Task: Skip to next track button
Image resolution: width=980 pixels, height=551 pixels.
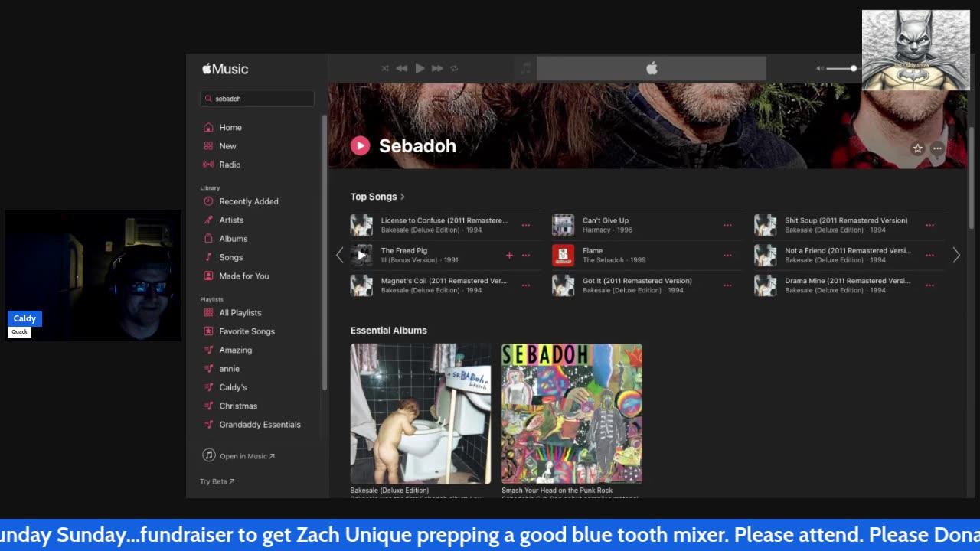Action: [437, 68]
